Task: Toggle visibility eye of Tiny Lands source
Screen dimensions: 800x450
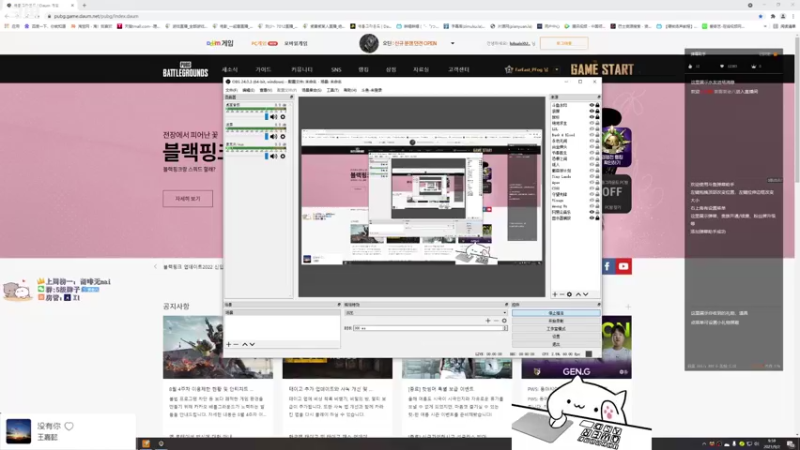Action: pos(592,177)
